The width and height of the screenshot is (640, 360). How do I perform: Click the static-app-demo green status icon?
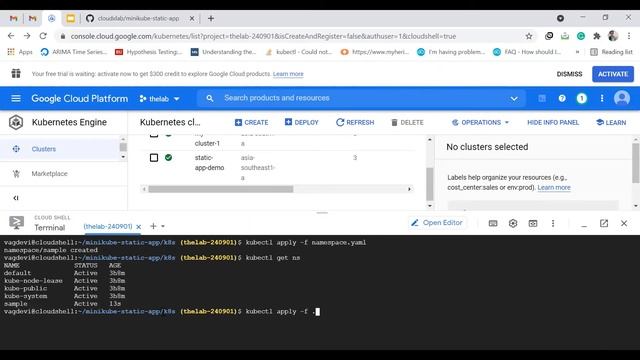pos(169,157)
